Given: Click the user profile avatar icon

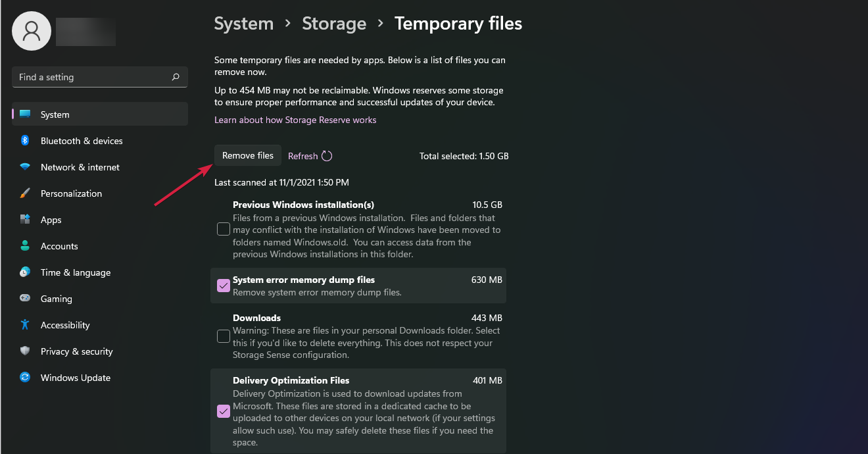Looking at the screenshot, I should (x=32, y=31).
